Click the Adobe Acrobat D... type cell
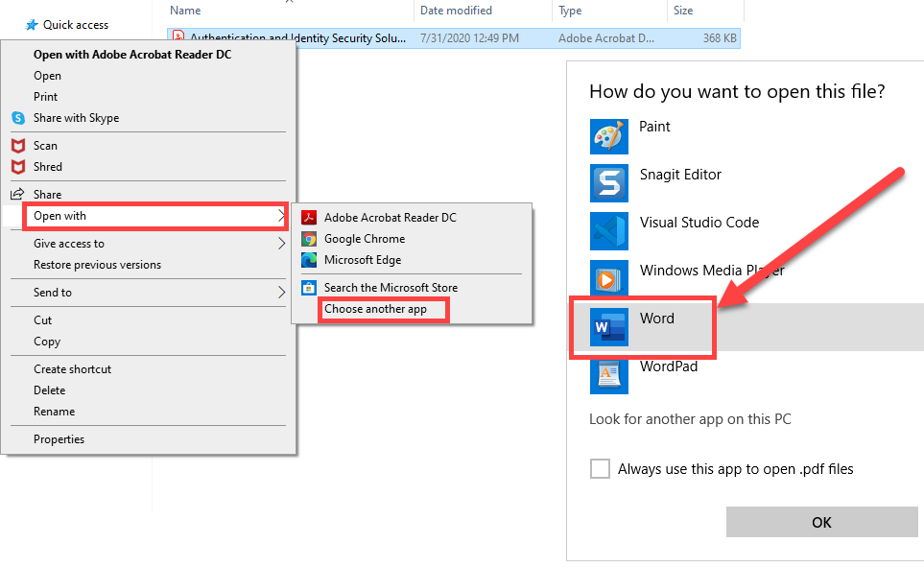The image size is (924, 567). pyautogui.click(x=606, y=38)
